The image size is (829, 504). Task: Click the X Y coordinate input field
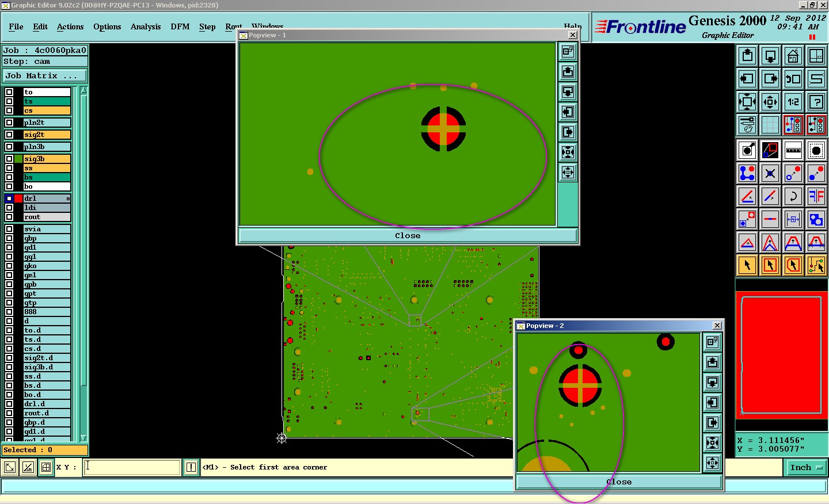coord(132,467)
